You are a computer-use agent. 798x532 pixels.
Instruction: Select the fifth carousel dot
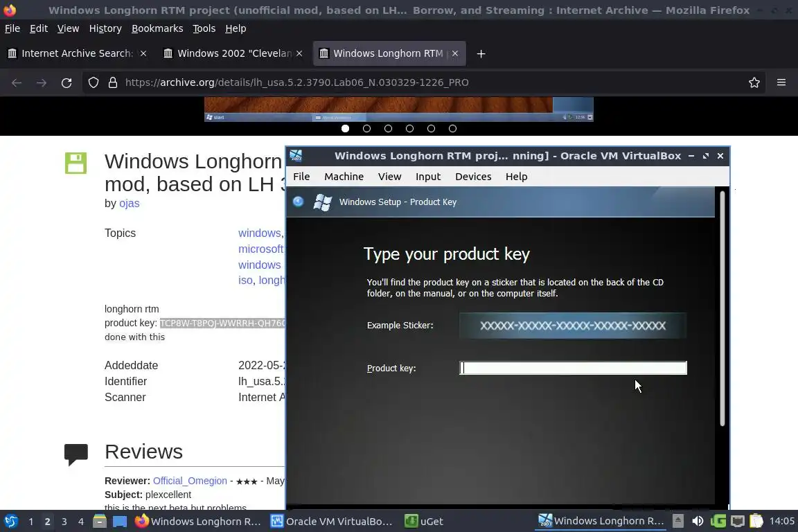pos(431,128)
